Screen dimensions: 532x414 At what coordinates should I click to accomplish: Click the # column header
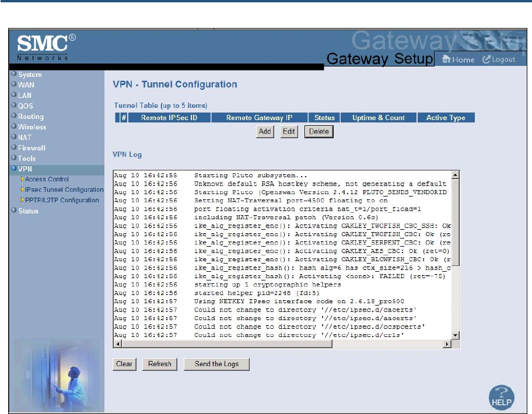tap(124, 118)
